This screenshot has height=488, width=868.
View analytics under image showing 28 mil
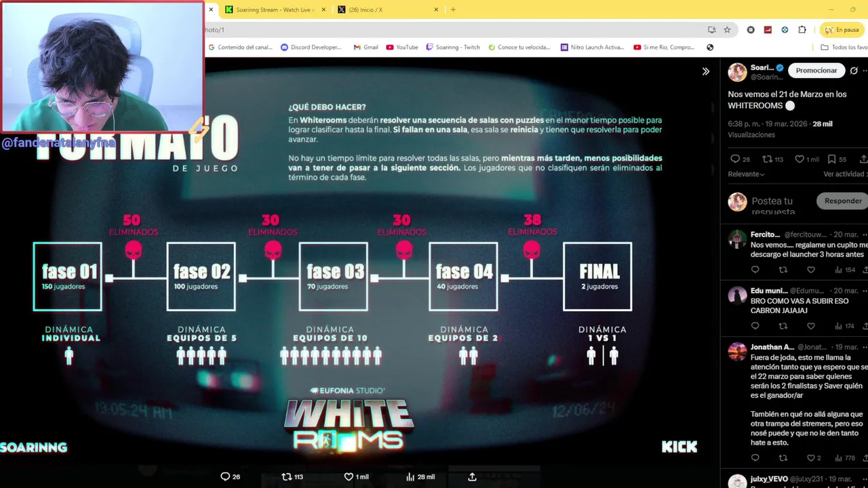coord(420,476)
